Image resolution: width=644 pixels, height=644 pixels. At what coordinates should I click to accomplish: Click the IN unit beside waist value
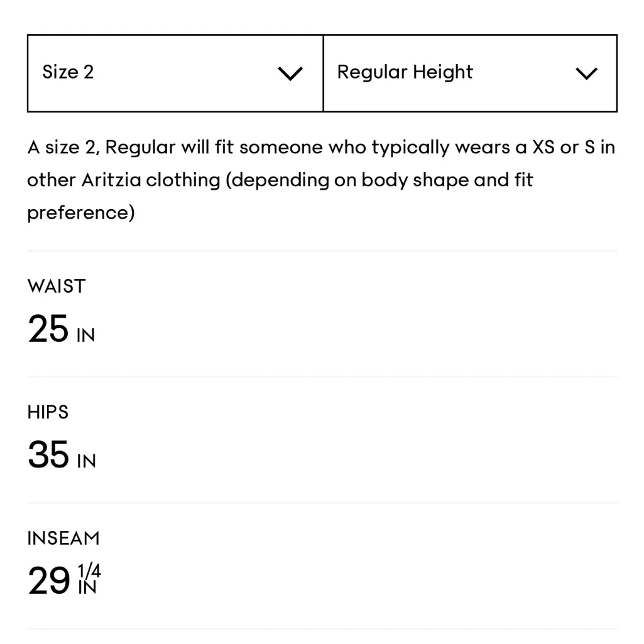85,336
